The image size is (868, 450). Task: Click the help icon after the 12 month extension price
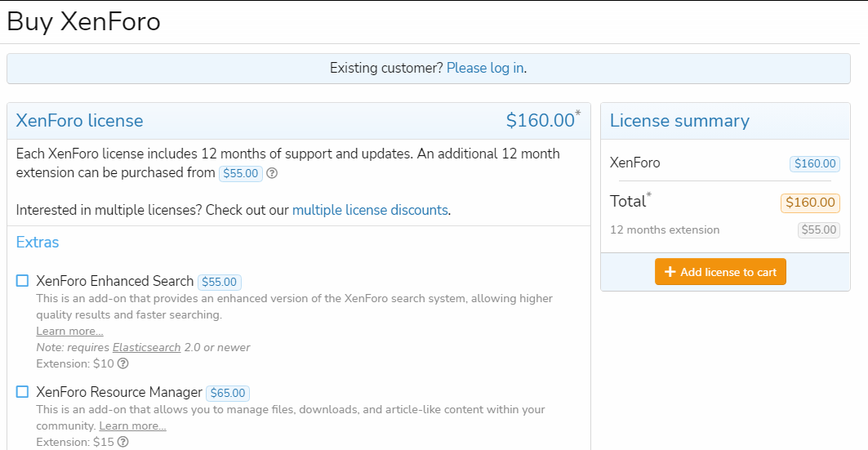[272, 173]
